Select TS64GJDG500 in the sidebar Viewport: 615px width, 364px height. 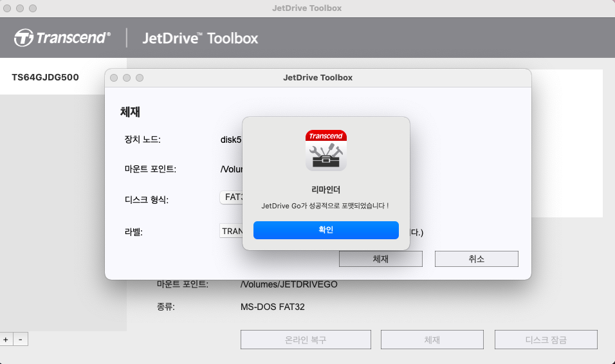coord(46,77)
